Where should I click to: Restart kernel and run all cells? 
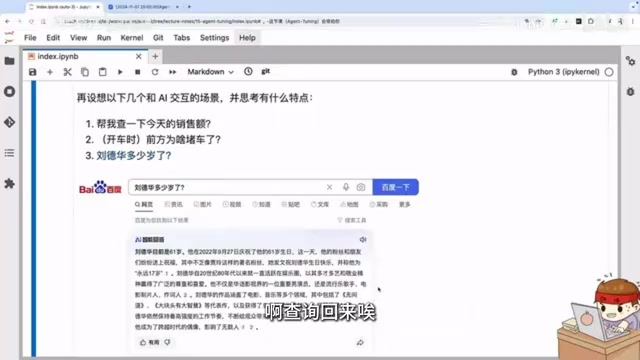point(173,72)
